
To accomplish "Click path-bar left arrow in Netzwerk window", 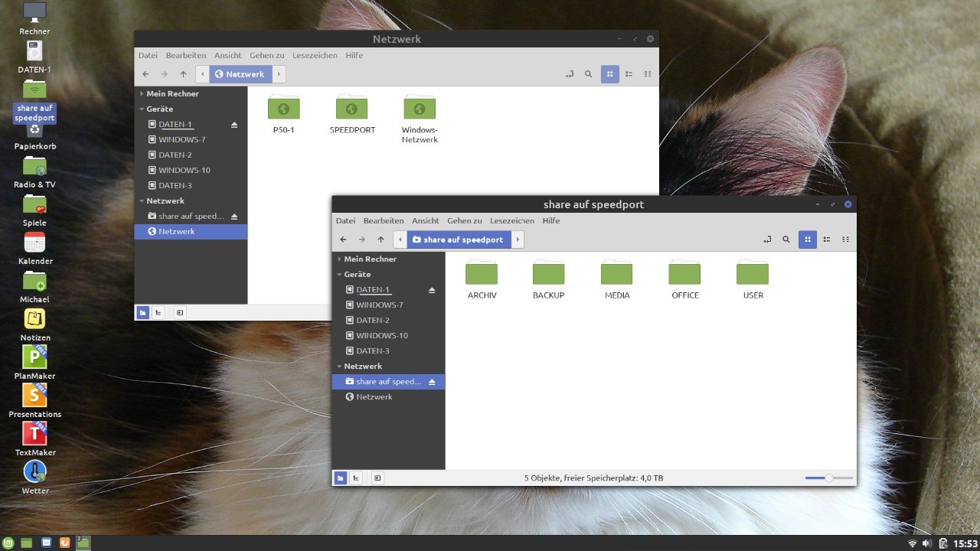I will pos(202,74).
